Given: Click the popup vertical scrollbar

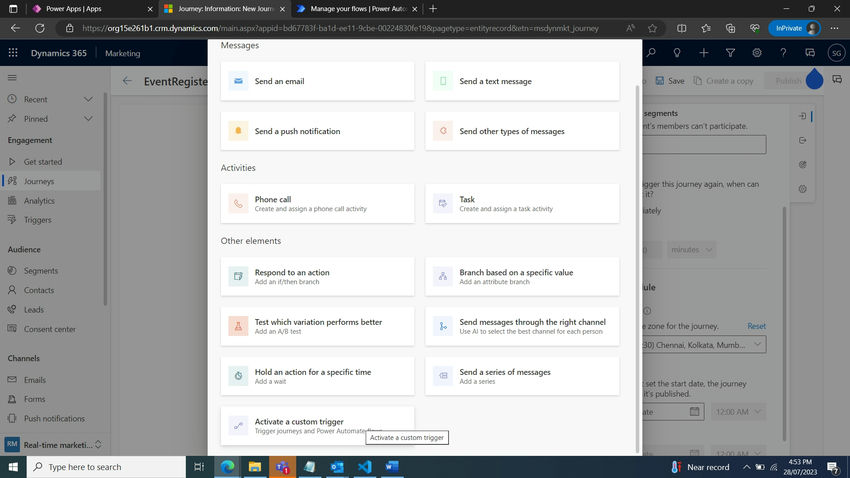Looking at the screenshot, I should [x=638, y=268].
